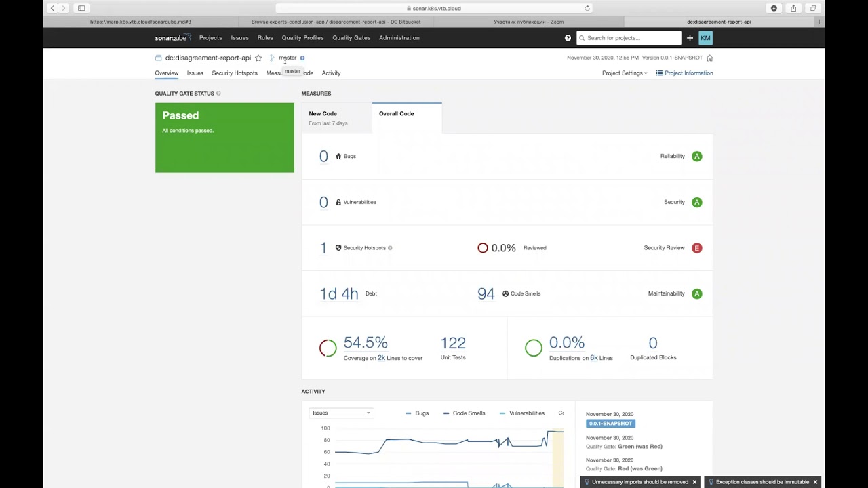
Task: Click the home icon beside the version
Action: click(709, 58)
